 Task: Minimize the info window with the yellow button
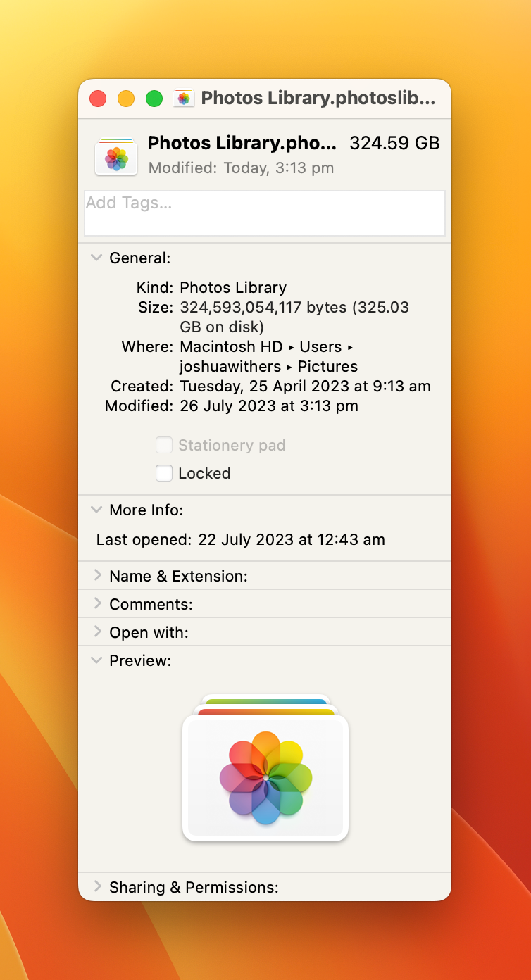tap(126, 99)
